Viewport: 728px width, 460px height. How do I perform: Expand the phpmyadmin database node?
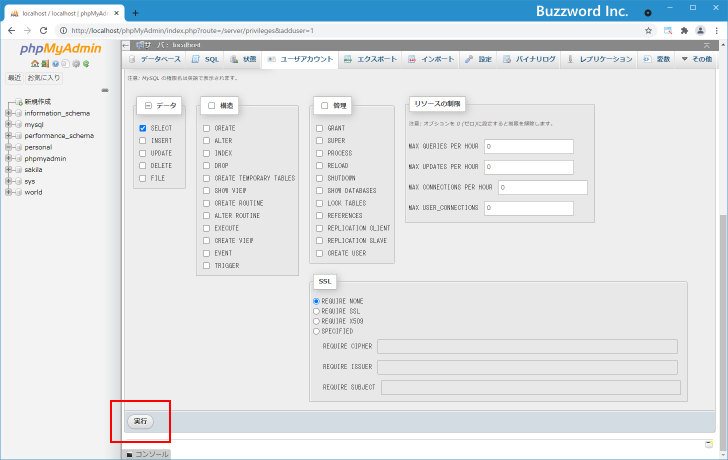click(8, 158)
